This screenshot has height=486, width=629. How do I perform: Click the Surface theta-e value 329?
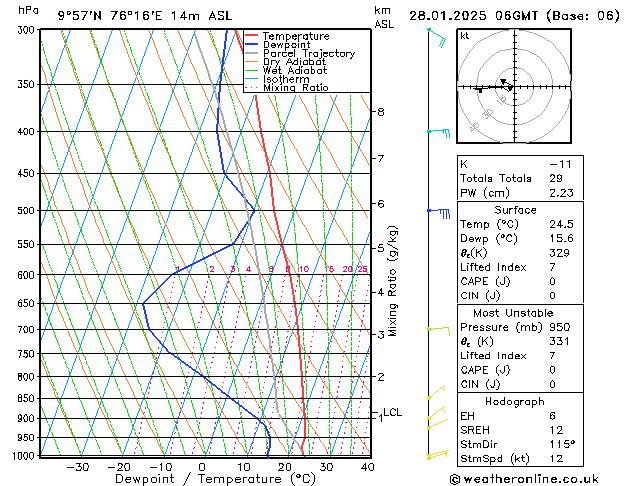tap(559, 253)
